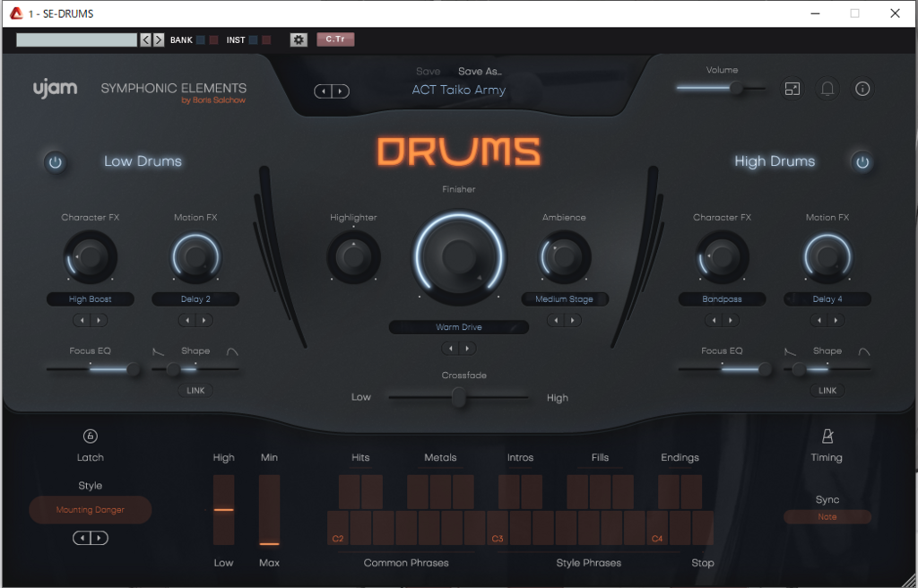Screen dimensions: 918x588
Task: Select next Finisher mode below Warm Drive
Action: coord(467,349)
